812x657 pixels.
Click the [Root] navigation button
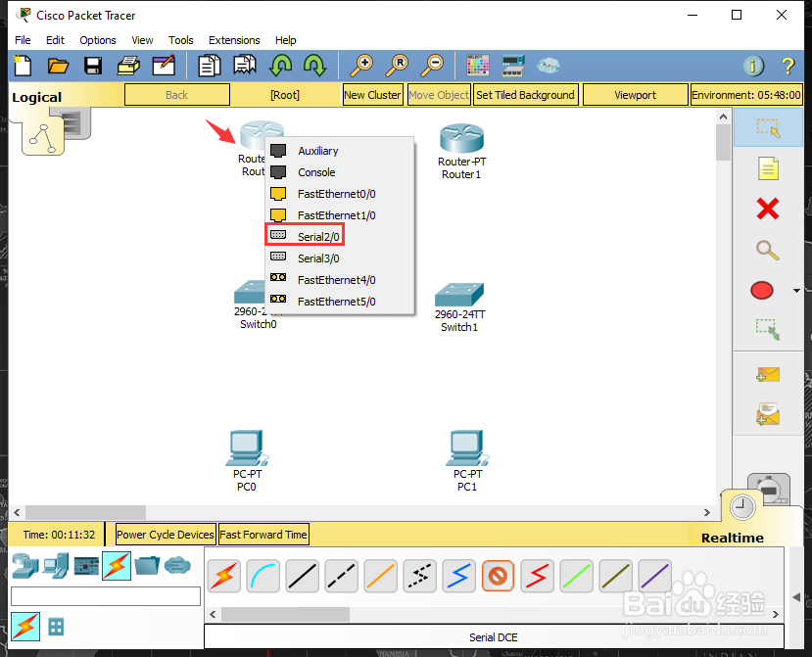tap(285, 95)
